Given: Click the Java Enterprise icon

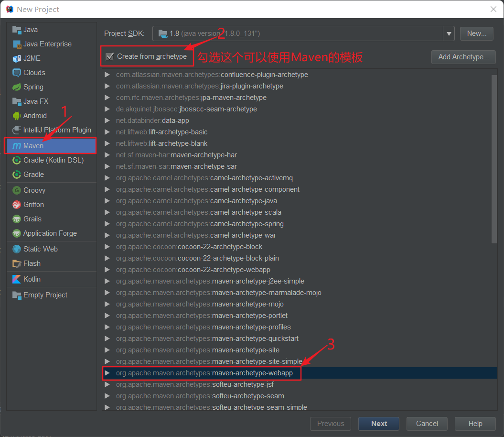Looking at the screenshot, I should (17, 44).
